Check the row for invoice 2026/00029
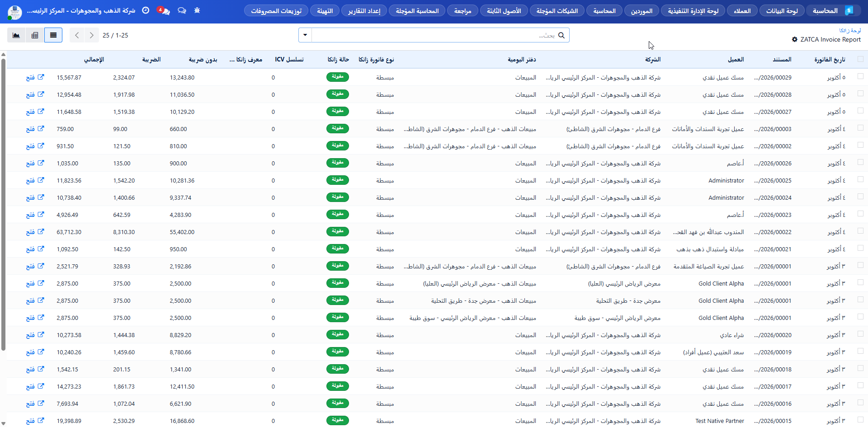The image size is (868, 427). click(x=860, y=76)
